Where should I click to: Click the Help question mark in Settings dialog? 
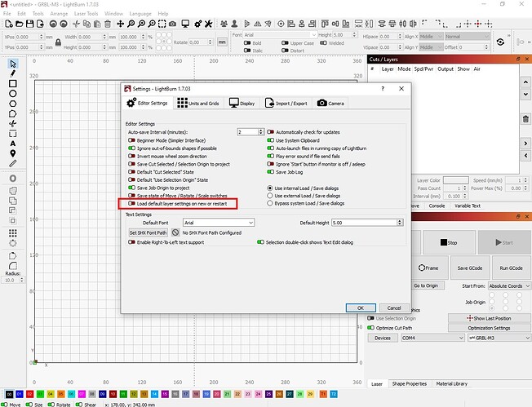[x=383, y=89]
